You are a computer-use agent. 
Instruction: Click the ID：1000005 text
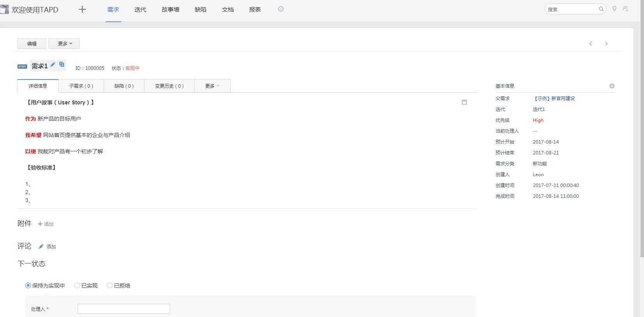[x=90, y=68]
